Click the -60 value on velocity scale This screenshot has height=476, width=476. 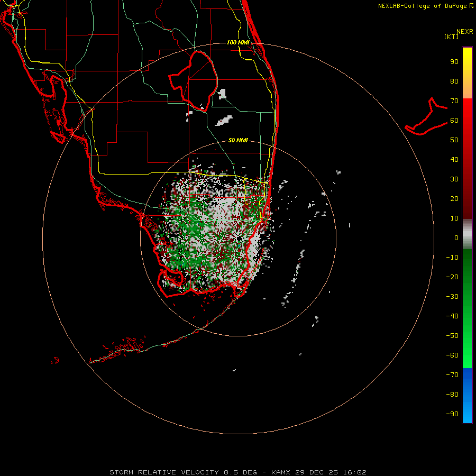452,355
